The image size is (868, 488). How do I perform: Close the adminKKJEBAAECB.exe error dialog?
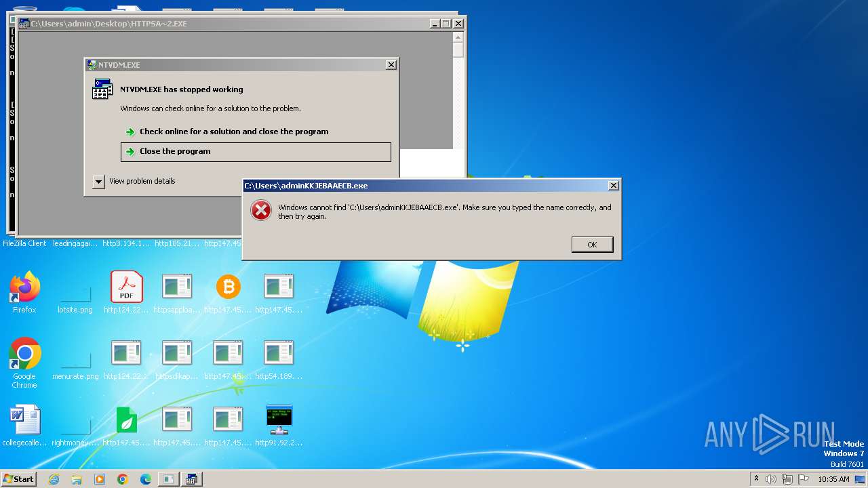(613, 186)
